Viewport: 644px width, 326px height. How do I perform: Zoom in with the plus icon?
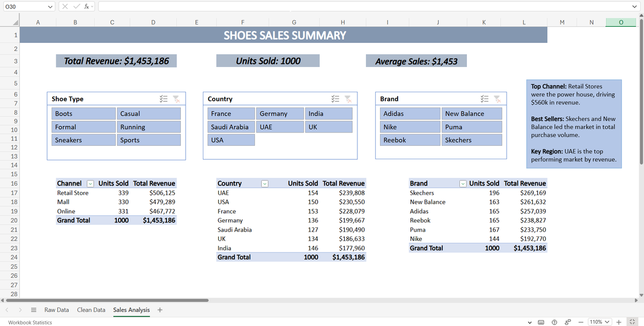pos(619,322)
